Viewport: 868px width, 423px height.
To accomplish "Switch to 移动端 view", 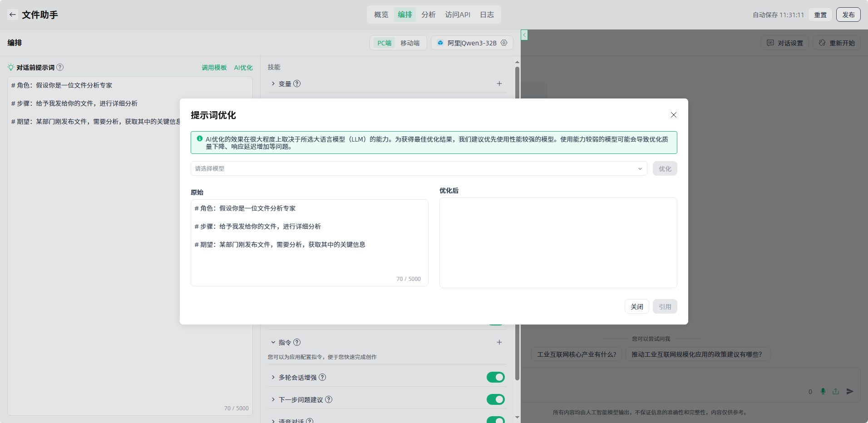I will [x=409, y=43].
